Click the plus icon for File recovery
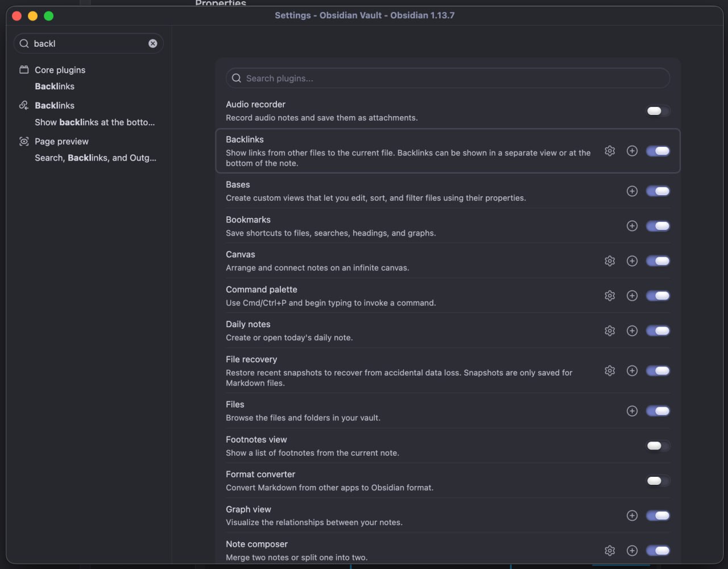Viewport: 728px width, 569px height. click(632, 370)
